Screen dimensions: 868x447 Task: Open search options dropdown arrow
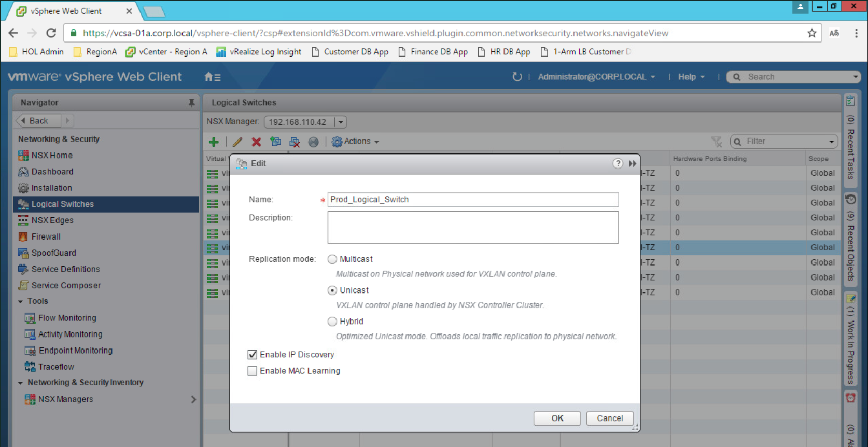[856, 77]
